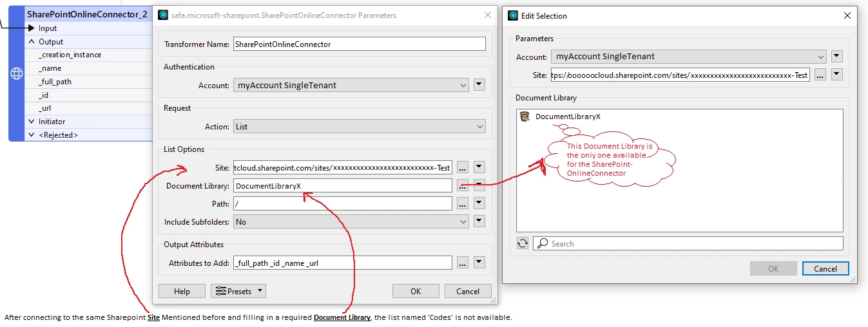Click the SharePointOnlineConnector_2 transformer title
The width and height of the screenshot is (868, 327).
87,14
